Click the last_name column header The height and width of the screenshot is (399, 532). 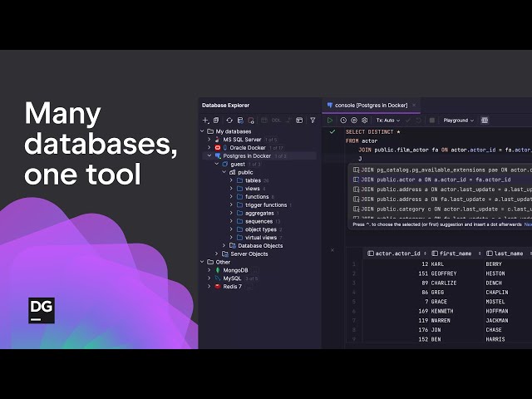click(508, 254)
